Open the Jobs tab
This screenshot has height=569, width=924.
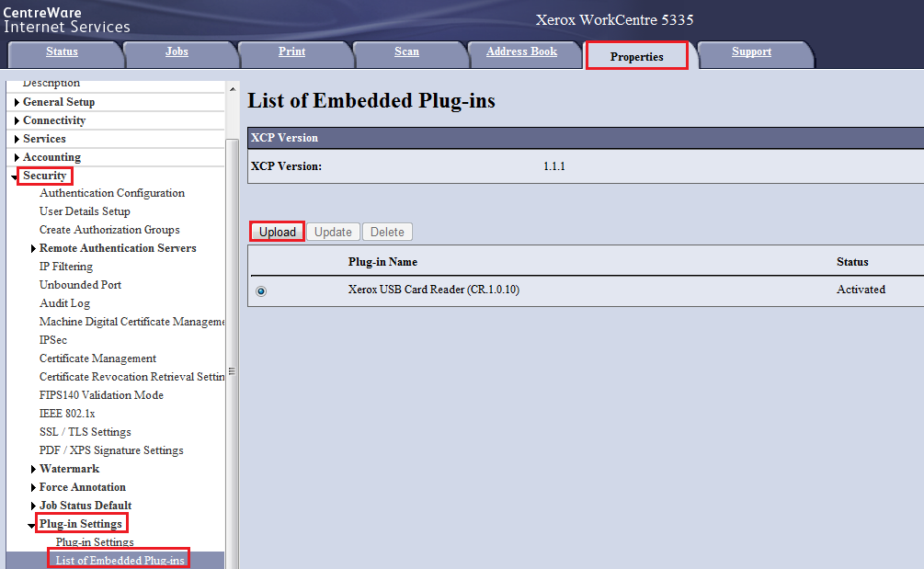(x=177, y=52)
